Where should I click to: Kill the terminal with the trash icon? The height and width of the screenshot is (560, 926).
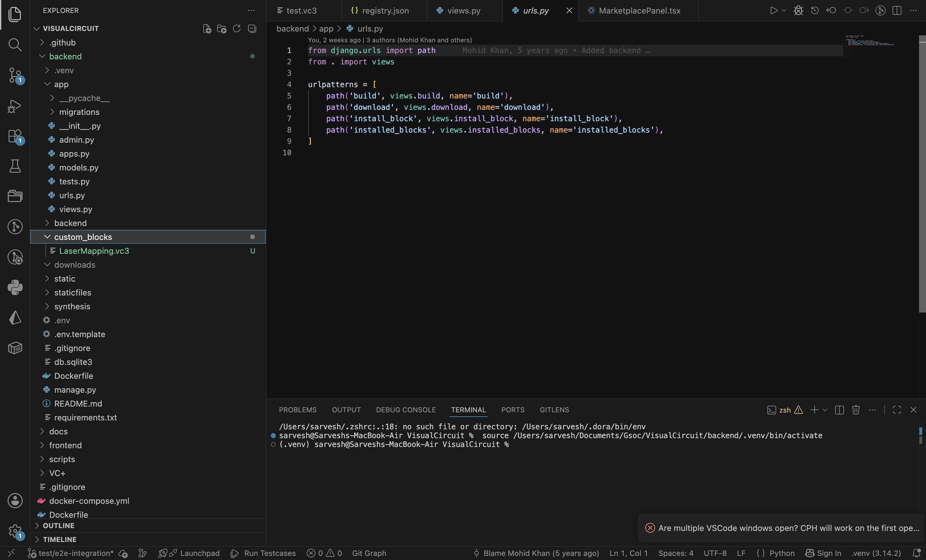856,410
